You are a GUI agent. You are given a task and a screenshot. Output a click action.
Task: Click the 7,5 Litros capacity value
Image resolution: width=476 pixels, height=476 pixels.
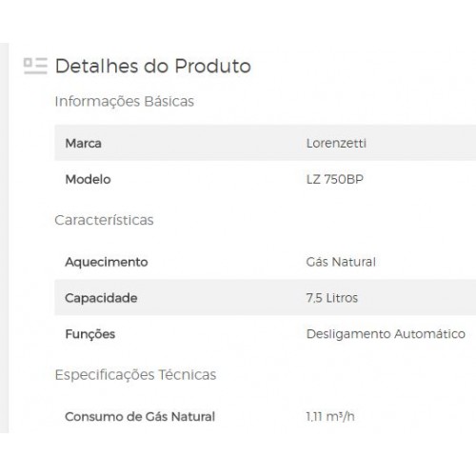click(332, 298)
